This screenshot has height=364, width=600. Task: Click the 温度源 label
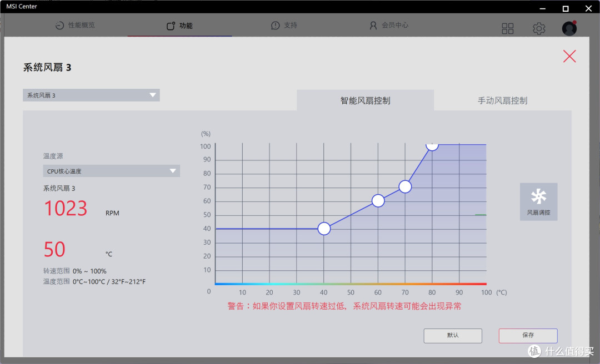point(53,156)
